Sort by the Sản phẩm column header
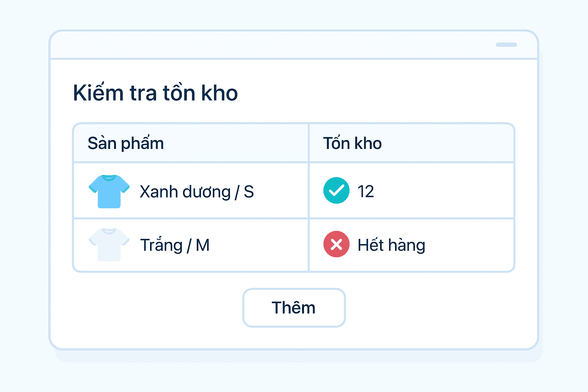The width and height of the screenshot is (588, 392). (126, 143)
